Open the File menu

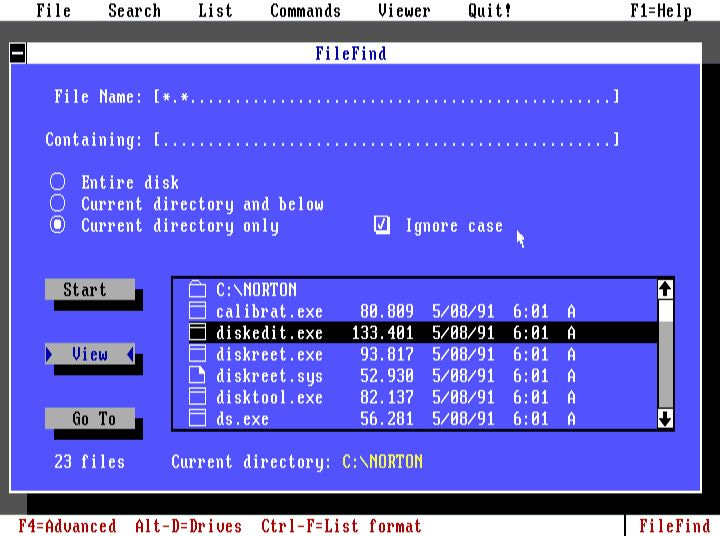[x=54, y=10]
